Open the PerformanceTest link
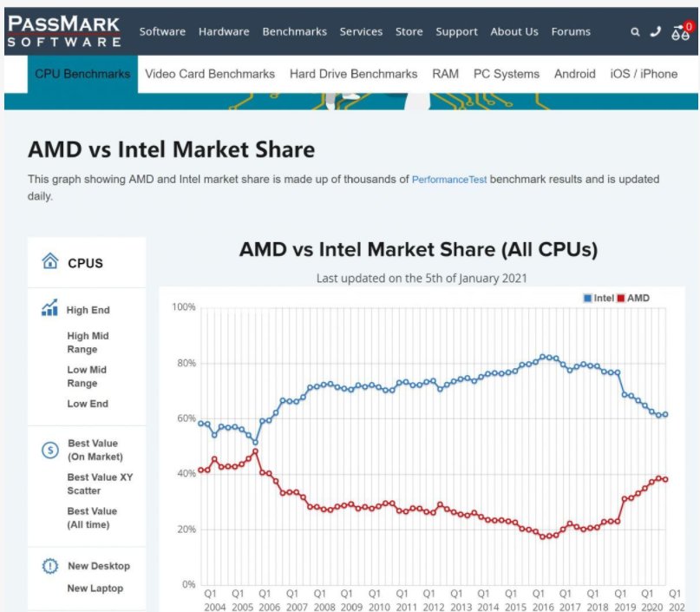700x612 pixels. point(449,180)
